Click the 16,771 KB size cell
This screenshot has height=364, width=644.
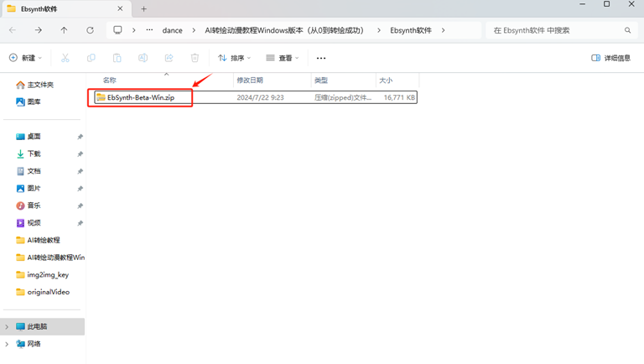399,97
